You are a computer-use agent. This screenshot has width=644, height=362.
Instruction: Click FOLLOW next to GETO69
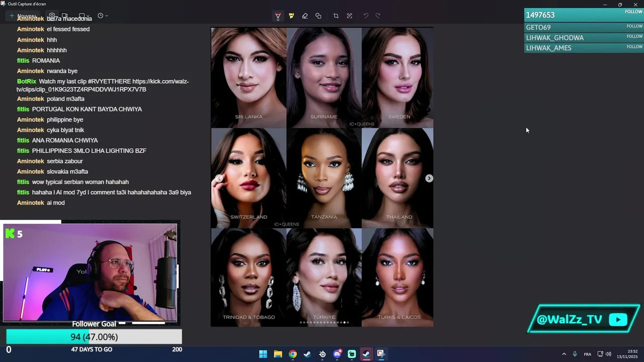tap(634, 26)
